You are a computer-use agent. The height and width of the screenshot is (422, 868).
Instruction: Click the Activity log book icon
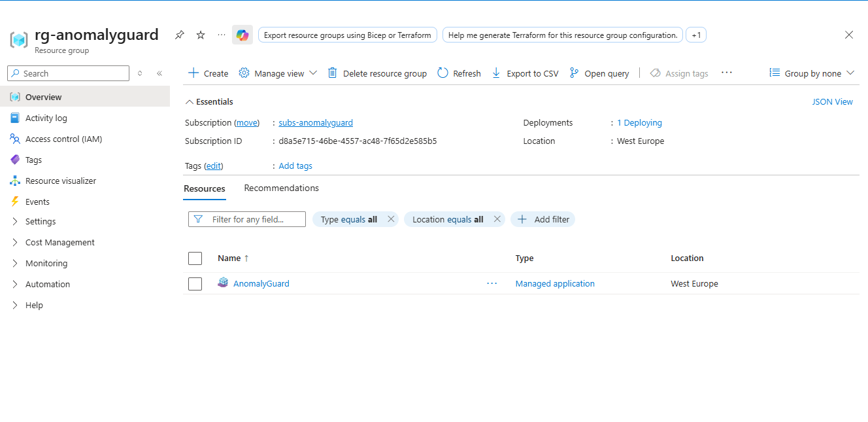coord(15,118)
